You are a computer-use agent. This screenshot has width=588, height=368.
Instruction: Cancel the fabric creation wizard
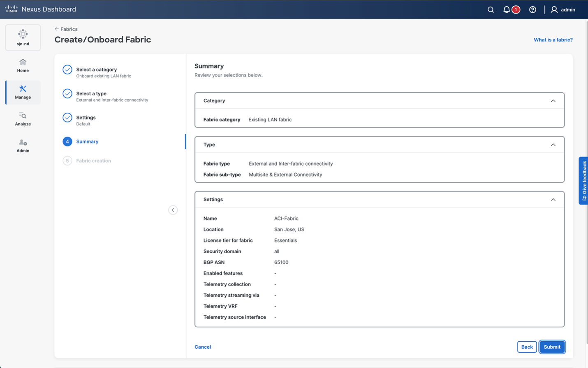203,347
